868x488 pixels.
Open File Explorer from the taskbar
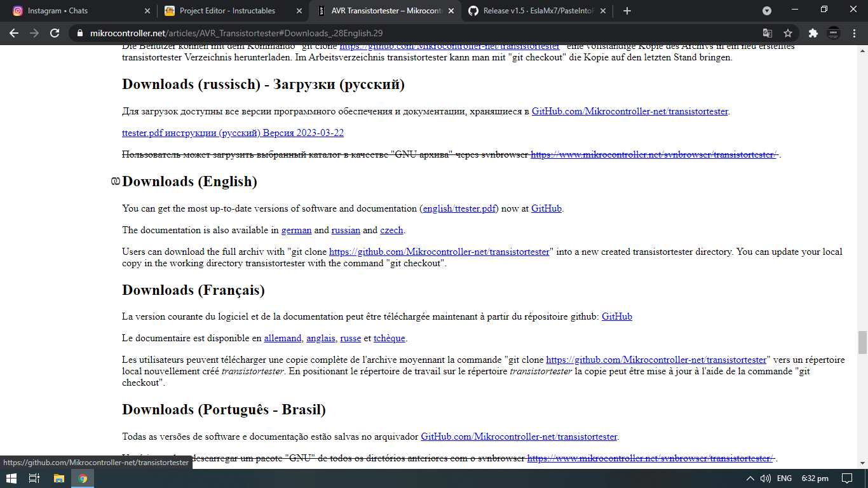tap(58, 478)
